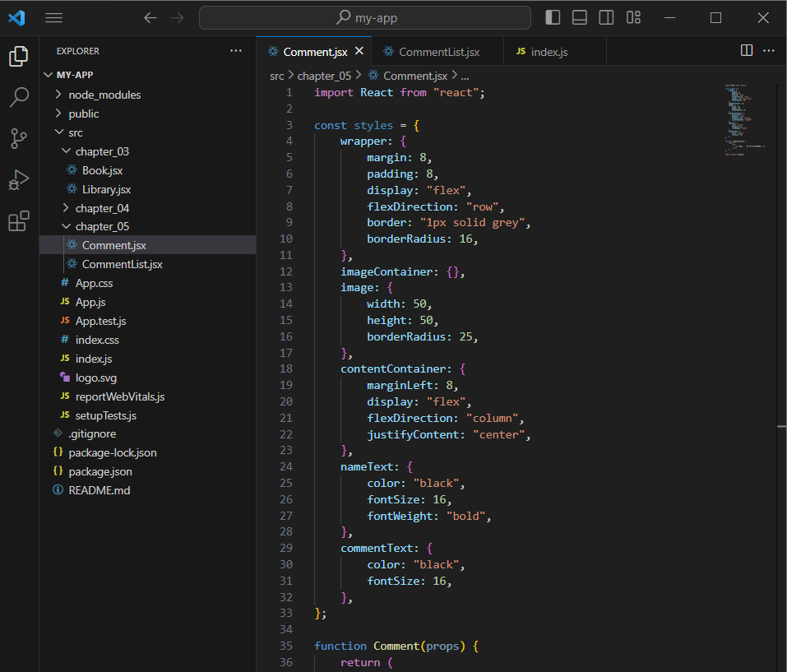The image size is (787, 672).
Task: Close the Comment.jsx tab
Action: tap(359, 51)
